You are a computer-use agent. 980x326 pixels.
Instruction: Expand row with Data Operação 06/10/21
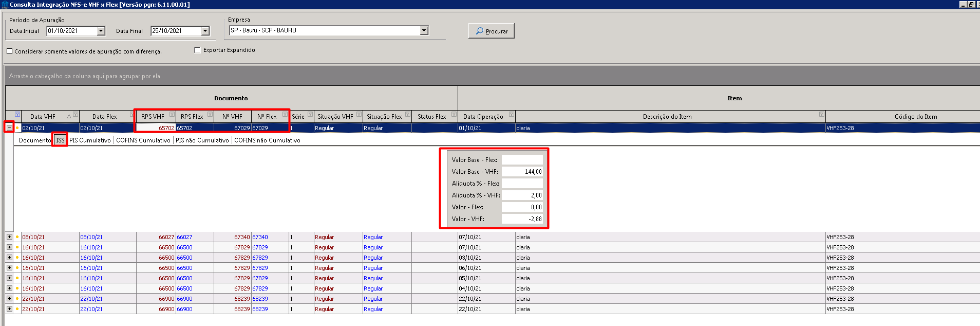9,268
